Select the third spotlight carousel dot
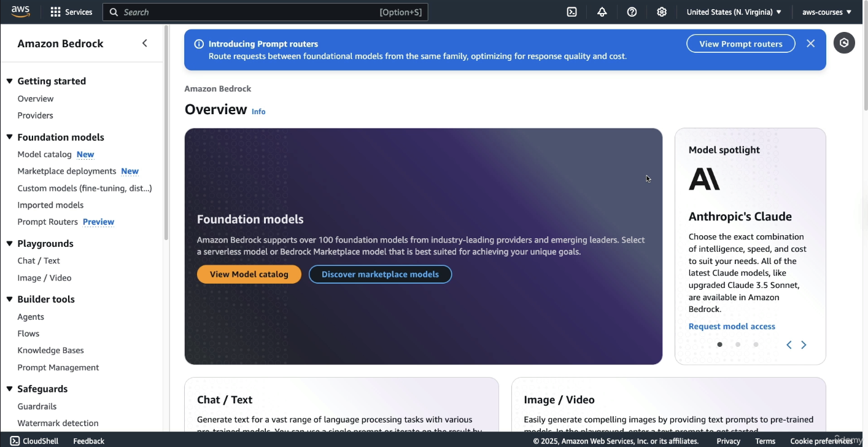868x447 pixels. click(756, 344)
